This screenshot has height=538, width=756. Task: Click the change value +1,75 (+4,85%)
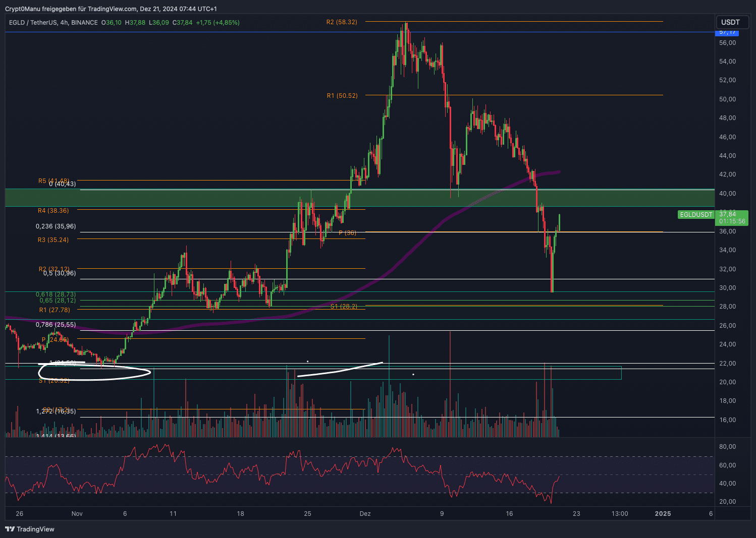(x=218, y=23)
